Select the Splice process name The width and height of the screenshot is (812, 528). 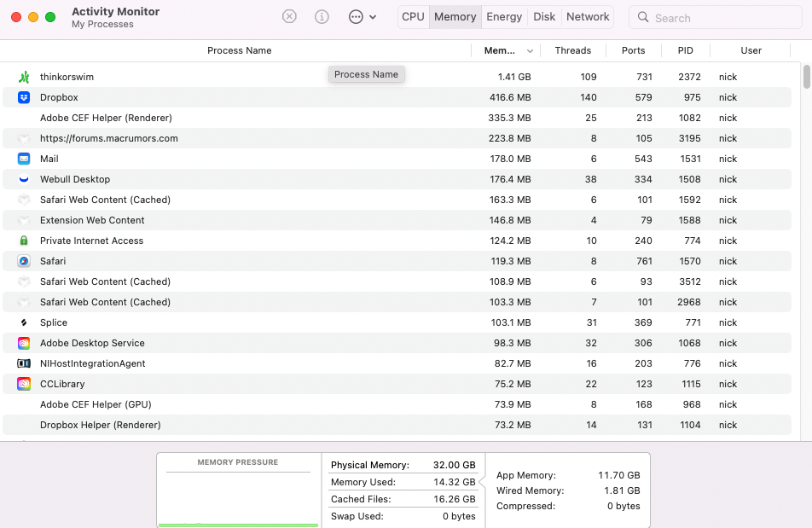54,322
